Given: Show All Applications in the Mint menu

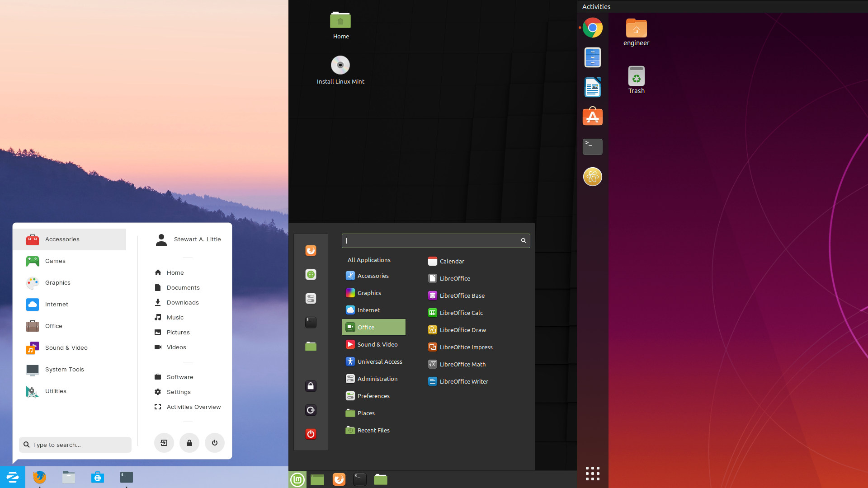Looking at the screenshot, I should [368, 260].
